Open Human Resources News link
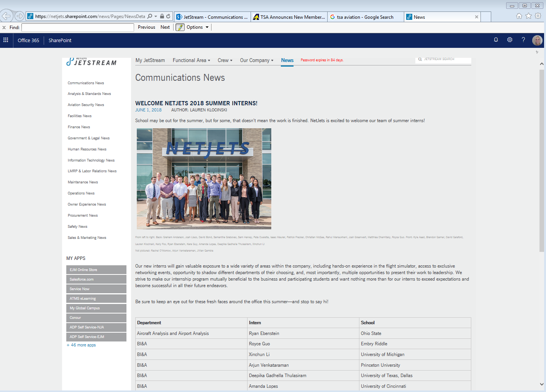This screenshot has height=392, width=546. pyautogui.click(x=87, y=149)
